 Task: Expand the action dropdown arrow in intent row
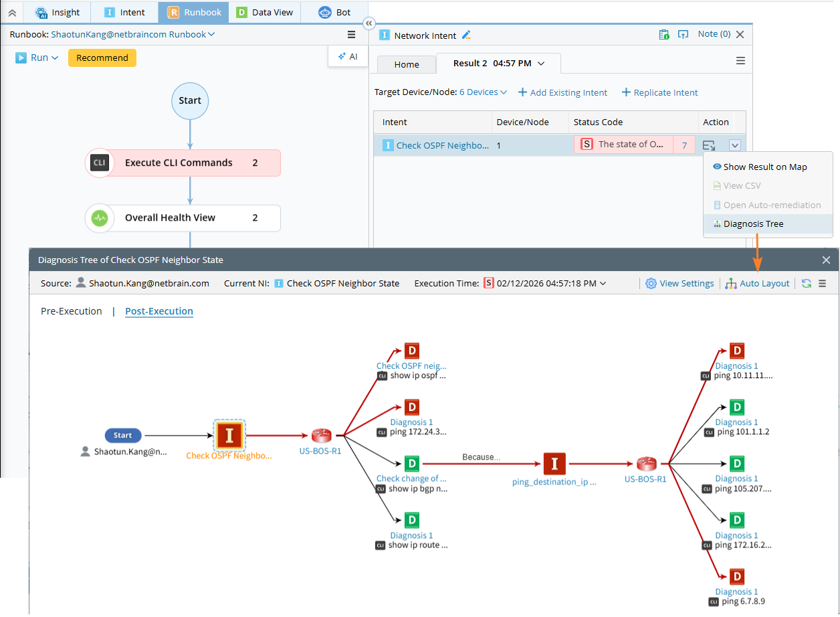click(x=735, y=145)
